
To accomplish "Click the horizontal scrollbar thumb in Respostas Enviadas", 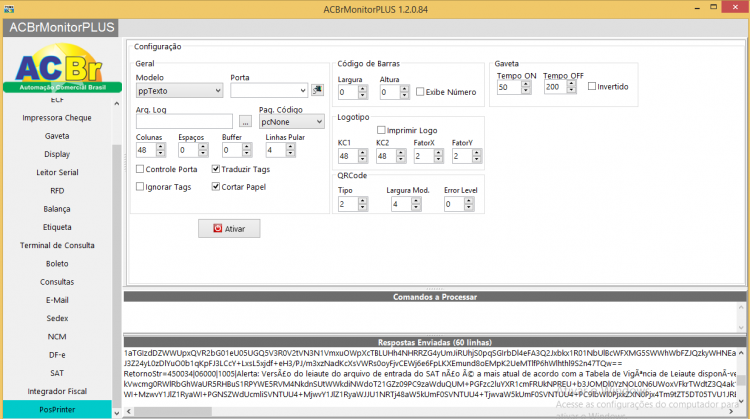I will point(173,411).
